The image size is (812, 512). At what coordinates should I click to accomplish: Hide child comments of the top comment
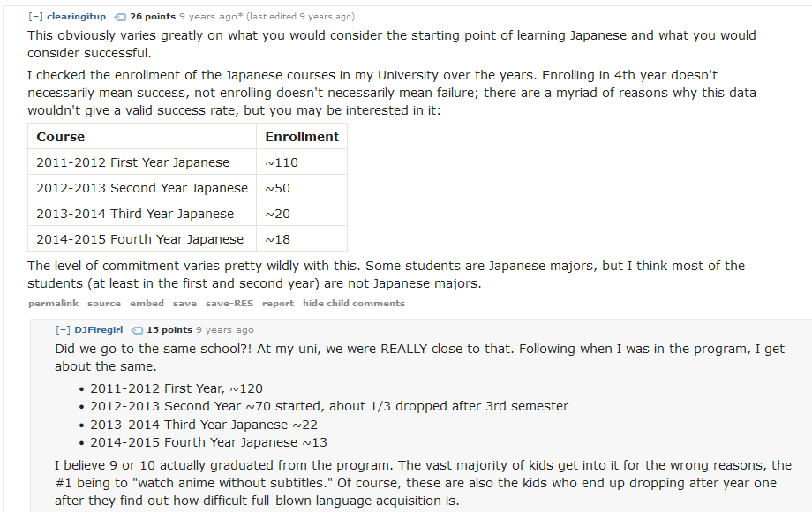coord(354,304)
